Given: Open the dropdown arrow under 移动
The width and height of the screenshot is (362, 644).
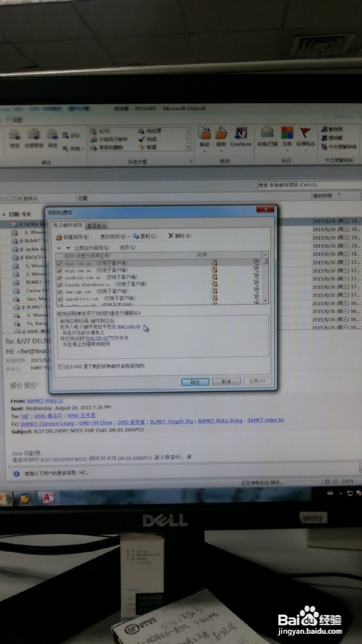Looking at the screenshot, I should click(x=205, y=151).
